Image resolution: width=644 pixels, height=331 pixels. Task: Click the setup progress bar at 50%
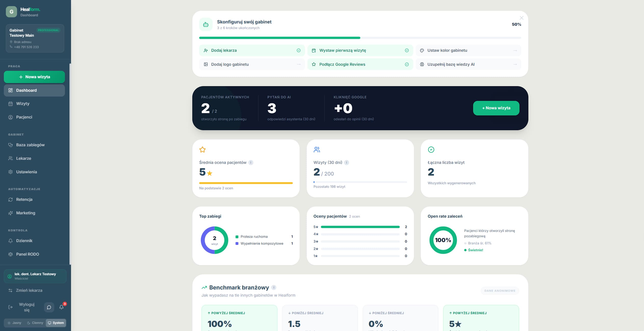click(x=360, y=38)
